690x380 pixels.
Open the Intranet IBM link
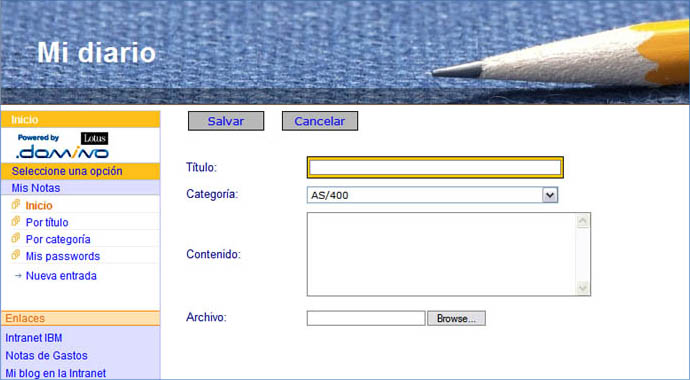(33, 338)
